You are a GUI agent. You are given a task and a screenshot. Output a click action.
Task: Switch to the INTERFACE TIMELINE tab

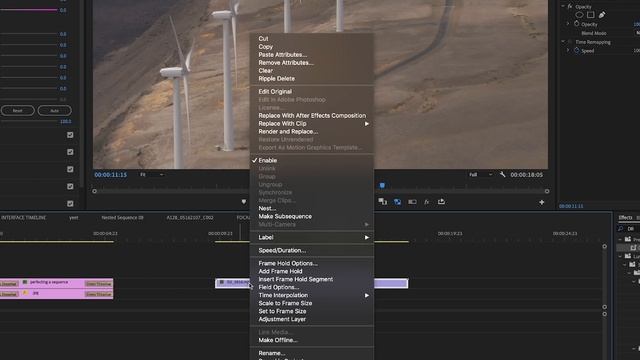click(23, 218)
